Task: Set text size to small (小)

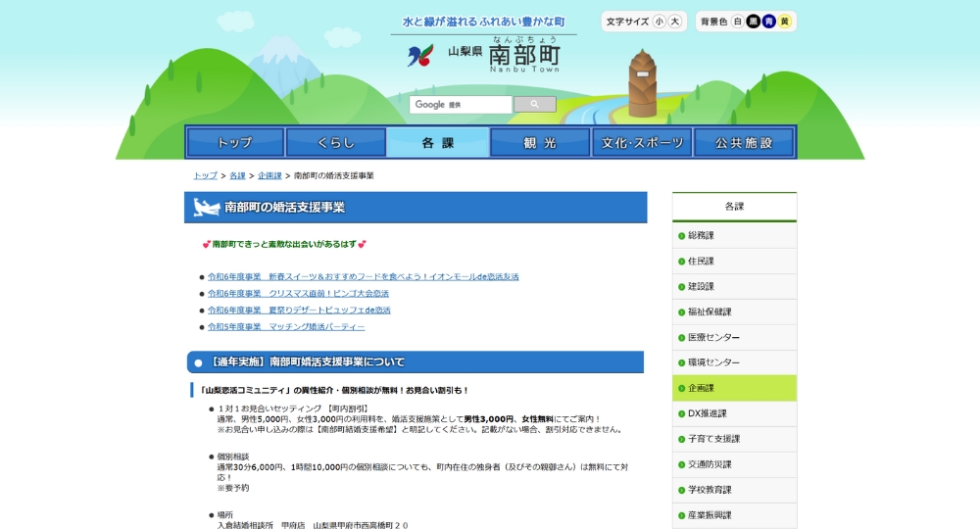Action: [660, 22]
